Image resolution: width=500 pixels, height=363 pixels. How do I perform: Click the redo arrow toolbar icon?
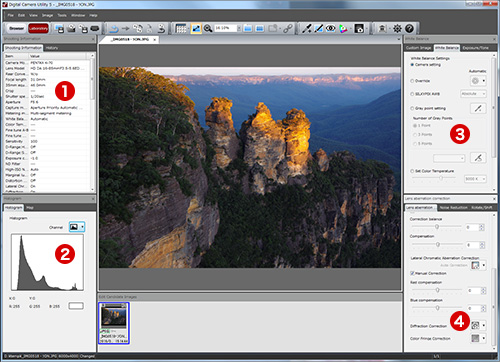click(x=125, y=29)
